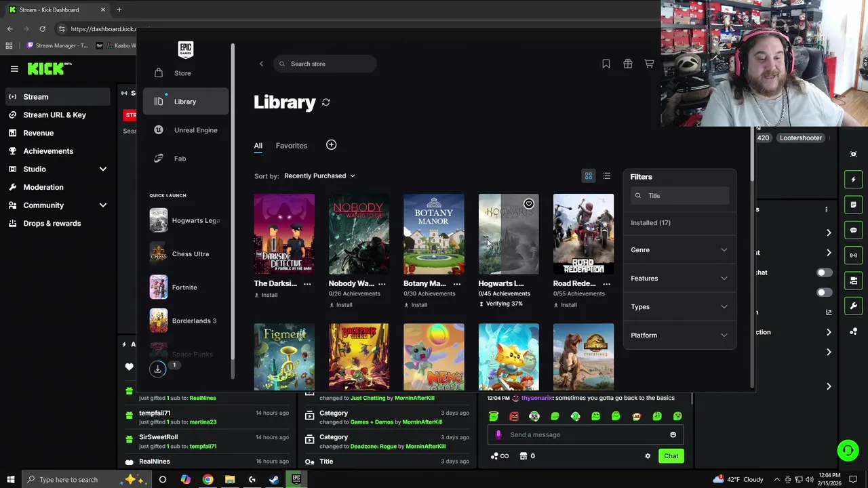The height and width of the screenshot is (488, 868).
Task: Toggle wrench tools panel icon
Action: [854, 306]
